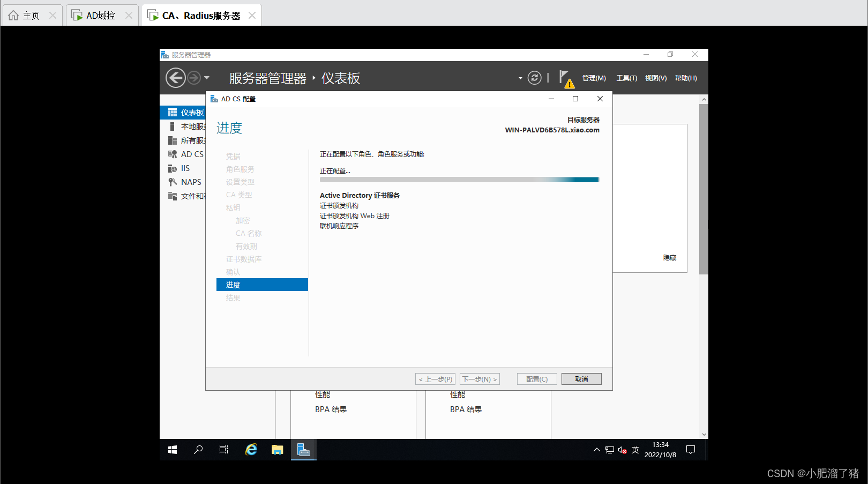
Task: Select the 加密 wizard step
Action: point(243,220)
